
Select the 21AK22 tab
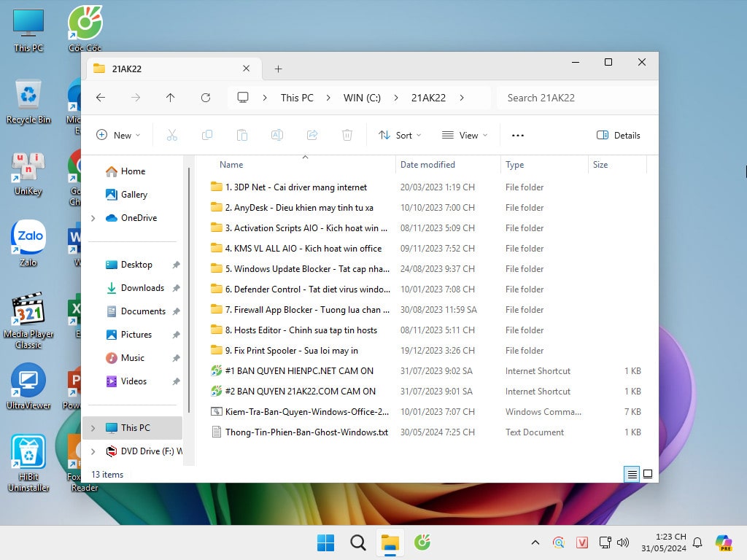coord(172,69)
